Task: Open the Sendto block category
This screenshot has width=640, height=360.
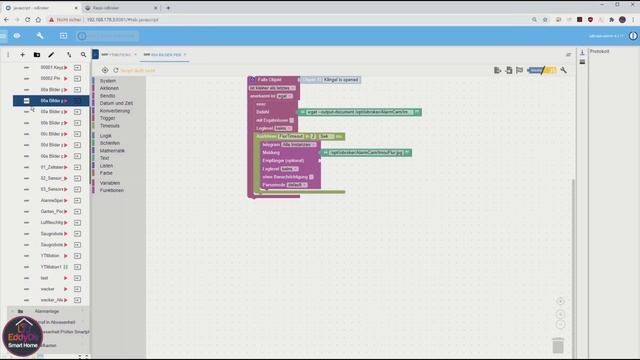Action: (x=107, y=96)
